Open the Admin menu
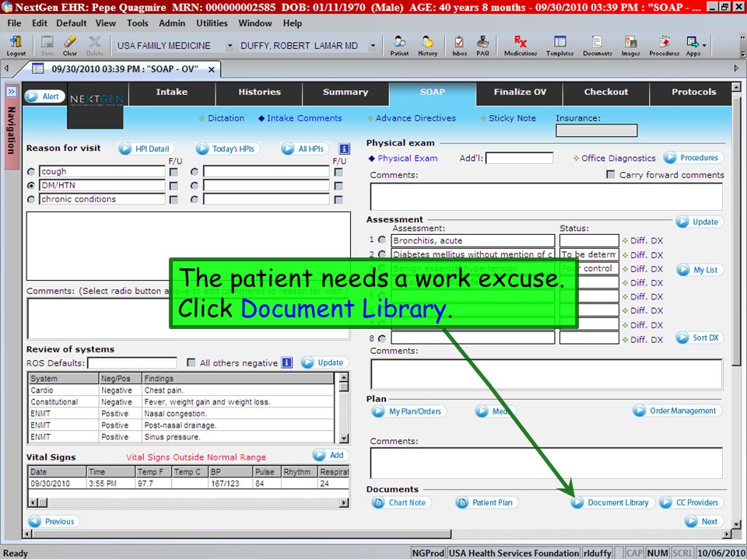The width and height of the screenshot is (747, 560). [172, 23]
